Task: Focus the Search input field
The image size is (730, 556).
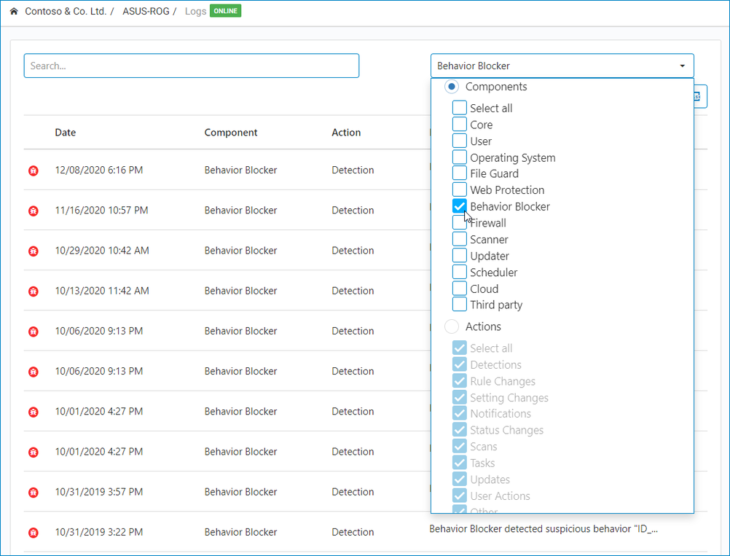Action: pos(191,66)
